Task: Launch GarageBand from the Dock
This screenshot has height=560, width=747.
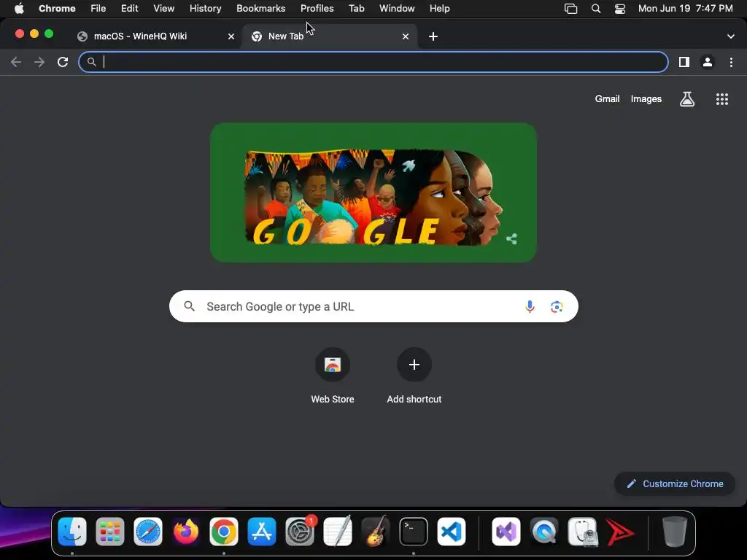Action: [x=376, y=532]
